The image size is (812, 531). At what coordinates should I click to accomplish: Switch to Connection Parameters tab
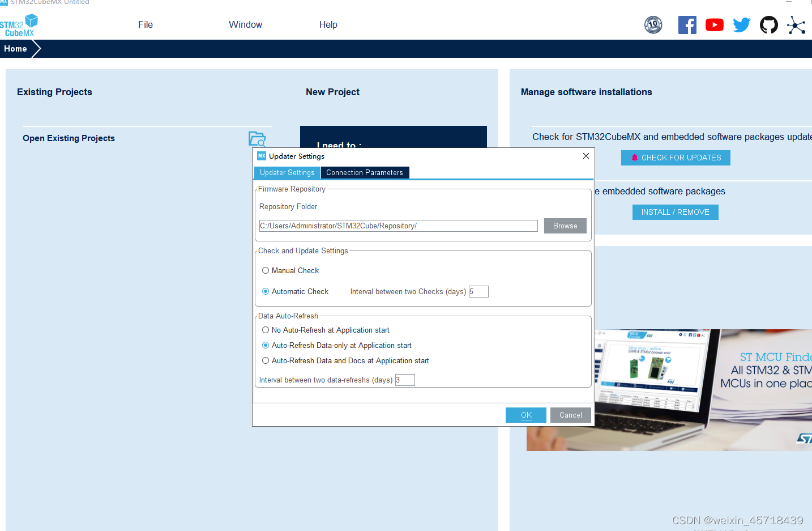[x=365, y=173]
